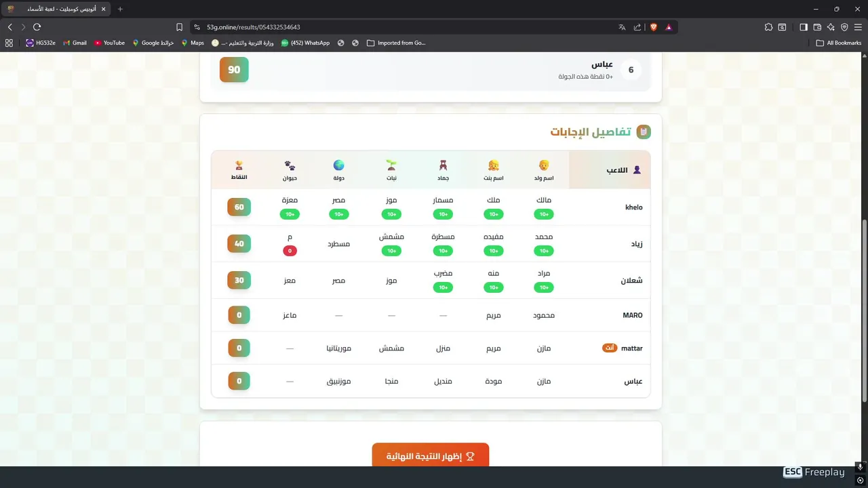Click the answer محمود in MARO row

544,315
